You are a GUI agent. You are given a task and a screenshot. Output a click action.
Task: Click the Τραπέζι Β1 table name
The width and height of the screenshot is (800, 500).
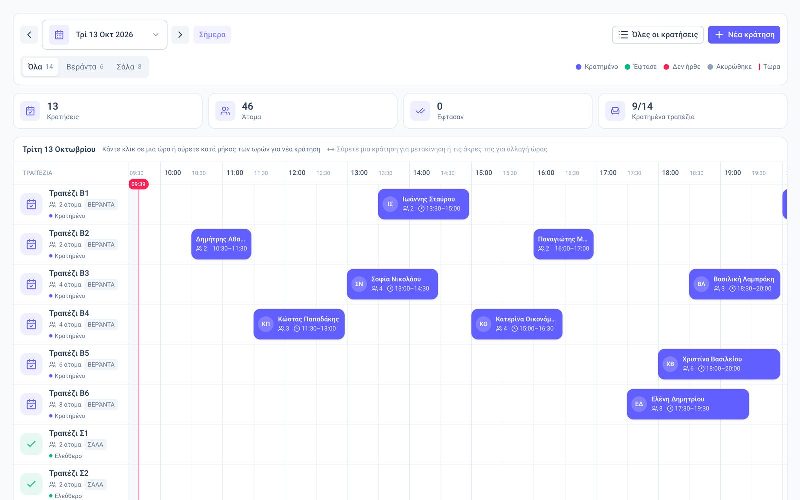[69, 193]
